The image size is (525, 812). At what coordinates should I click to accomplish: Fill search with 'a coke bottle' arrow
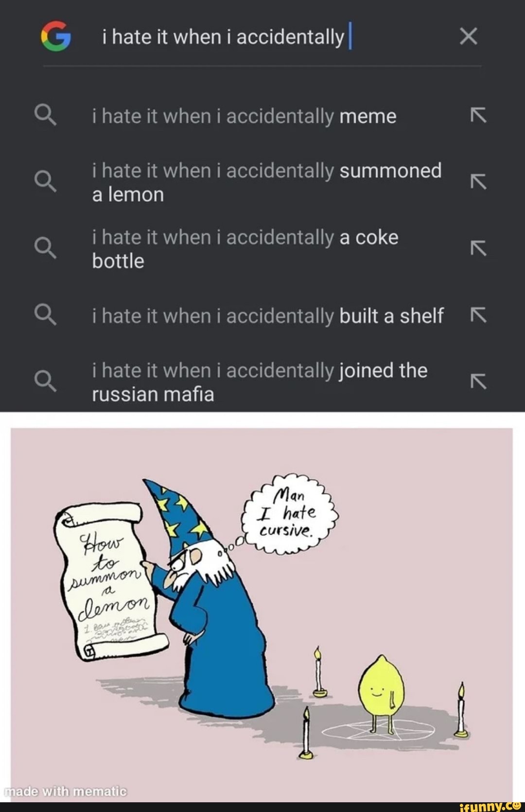[x=478, y=248]
